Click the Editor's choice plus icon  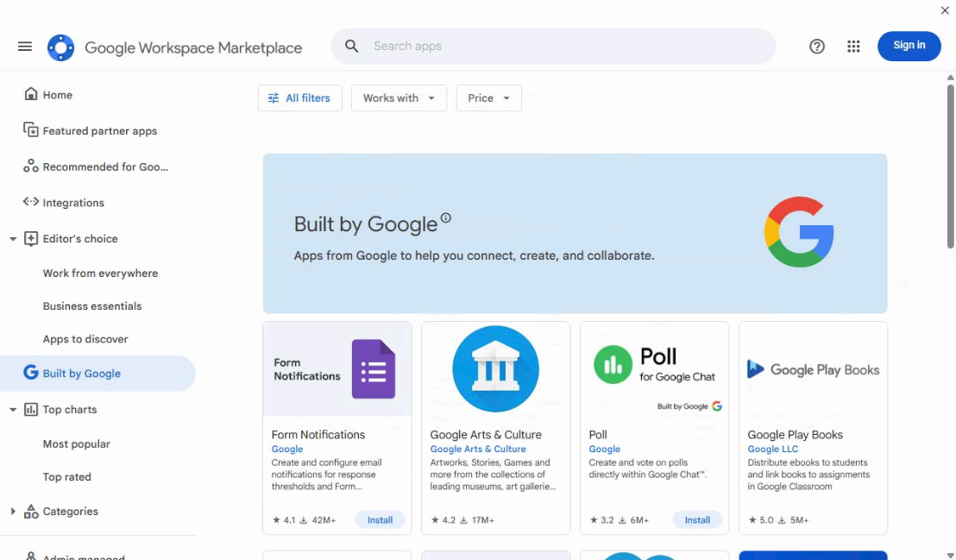30,238
